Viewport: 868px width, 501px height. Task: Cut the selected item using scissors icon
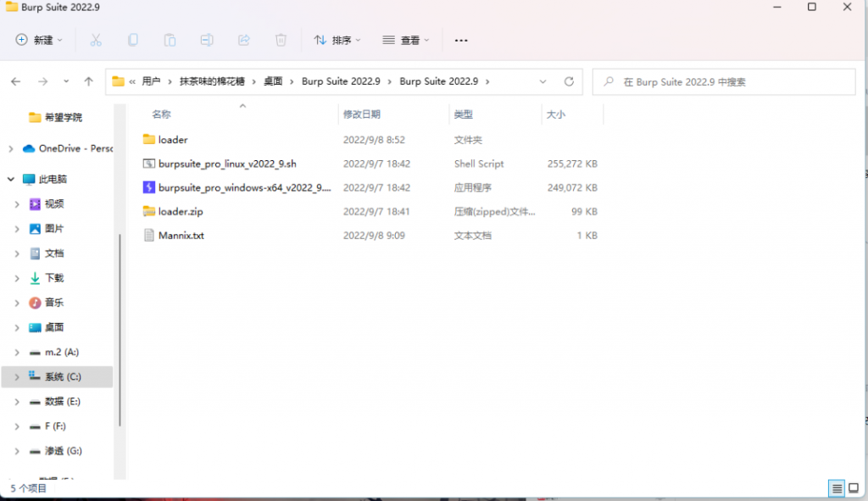pyautogui.click(x=96, y=40)
